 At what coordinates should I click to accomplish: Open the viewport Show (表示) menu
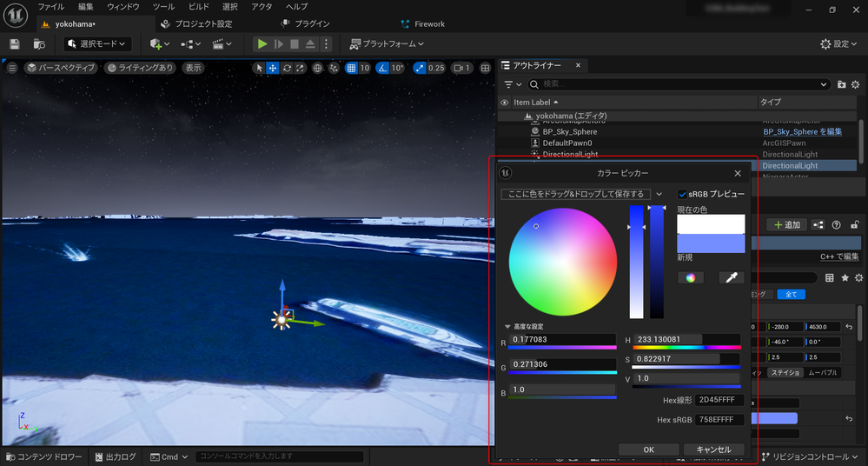[x=193, y=68]
